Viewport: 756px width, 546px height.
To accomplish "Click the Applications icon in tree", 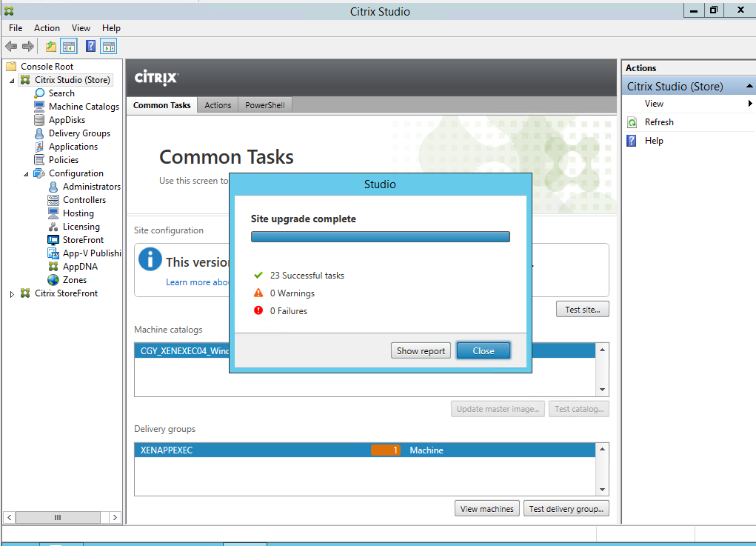I will pos(39,146).
